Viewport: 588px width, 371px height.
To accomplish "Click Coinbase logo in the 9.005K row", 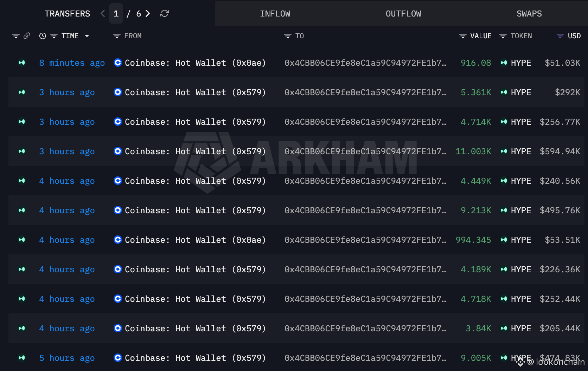I will [118, 358].
